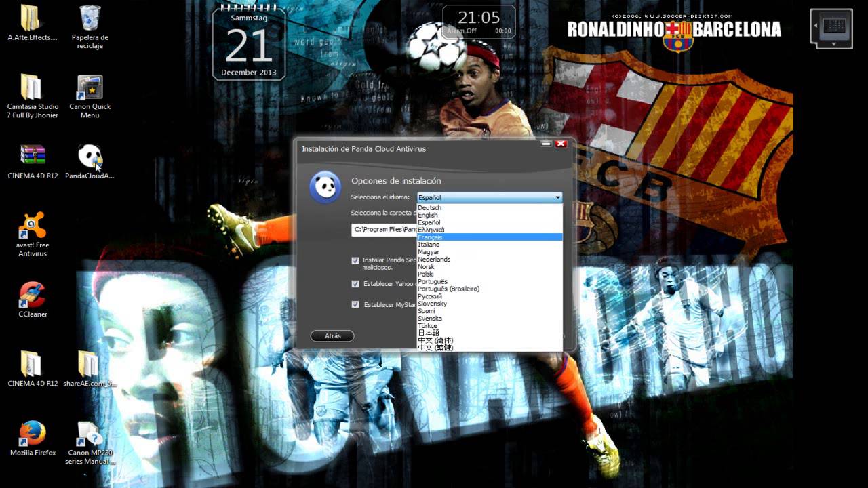Click the Atrás button
Viewport: 868px width, 488px height.
point(332,336)
